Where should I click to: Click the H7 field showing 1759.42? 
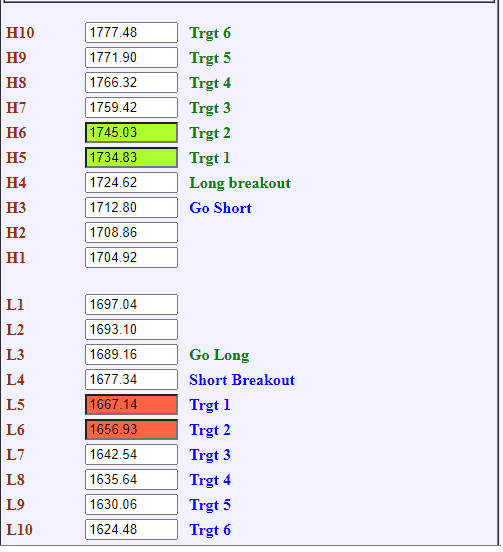coord(131,108)
